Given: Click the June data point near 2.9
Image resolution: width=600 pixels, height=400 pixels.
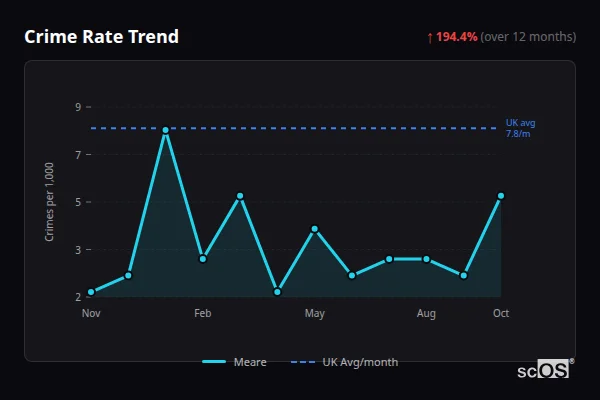Looking at the screenshot, I should tap(352, 276).
